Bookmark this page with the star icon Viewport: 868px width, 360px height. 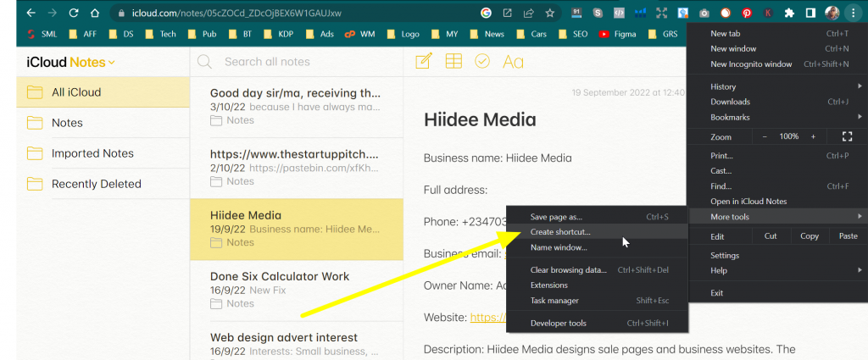(549, 13)
